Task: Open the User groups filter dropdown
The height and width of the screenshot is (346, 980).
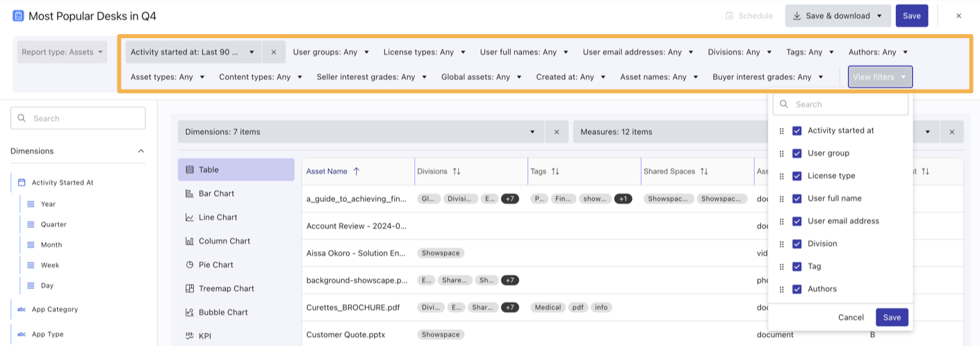Action: click(x=331, y=52)
